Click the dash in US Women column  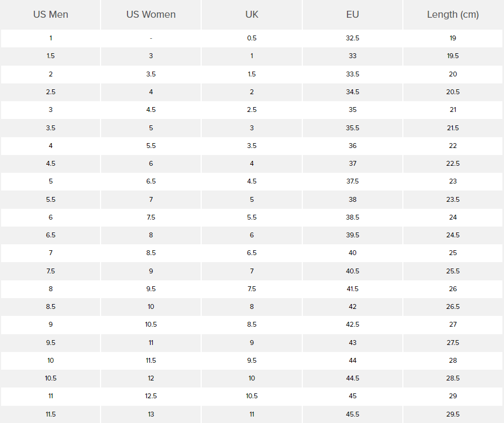[151, 38]
